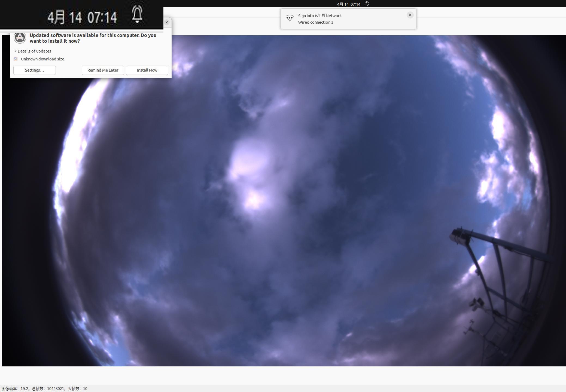Click the magnified bell icon overlay
The height and width of the screenshot is (392, 566).
click(137, 14)
